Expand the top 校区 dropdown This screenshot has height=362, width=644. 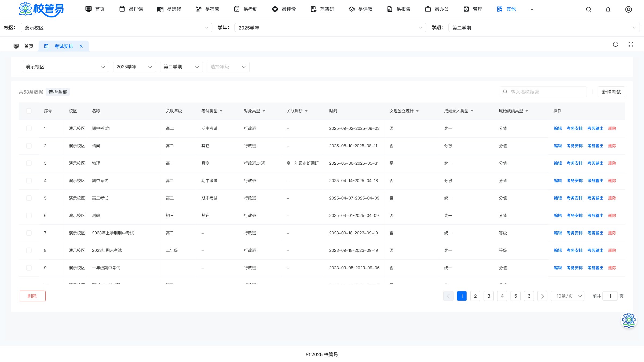pos(116,28)
